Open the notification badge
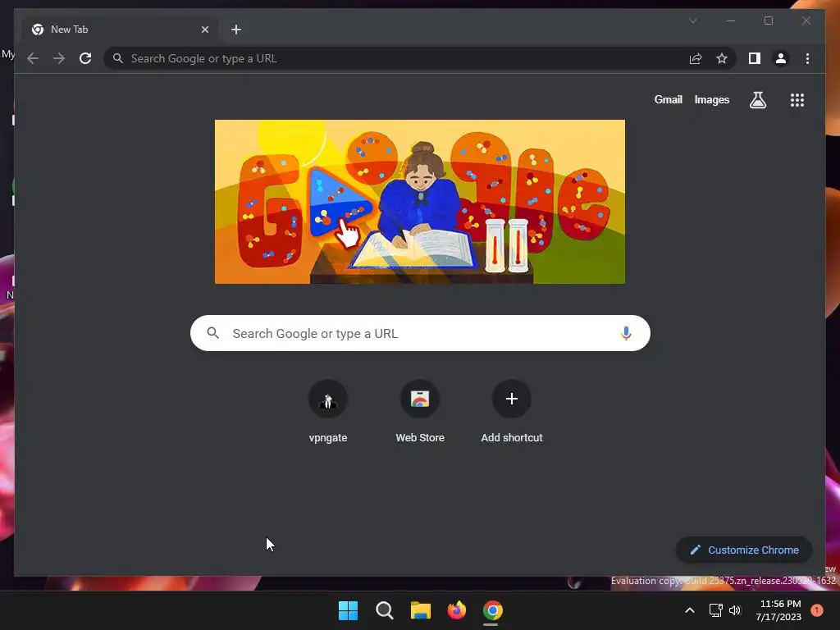Image resolution: width=840 pixels, height=630 pixels. coord(817,610)
